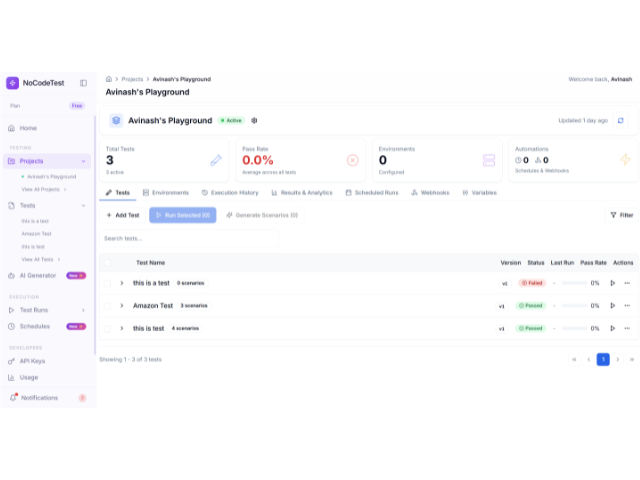
Task: Check the box for 'this is a test' row
Action: [108, 283]
